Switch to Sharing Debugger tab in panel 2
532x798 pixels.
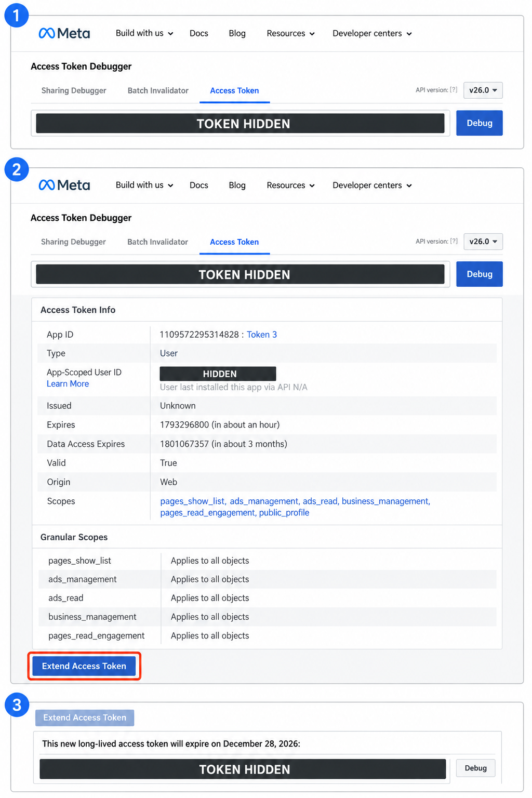73,242
